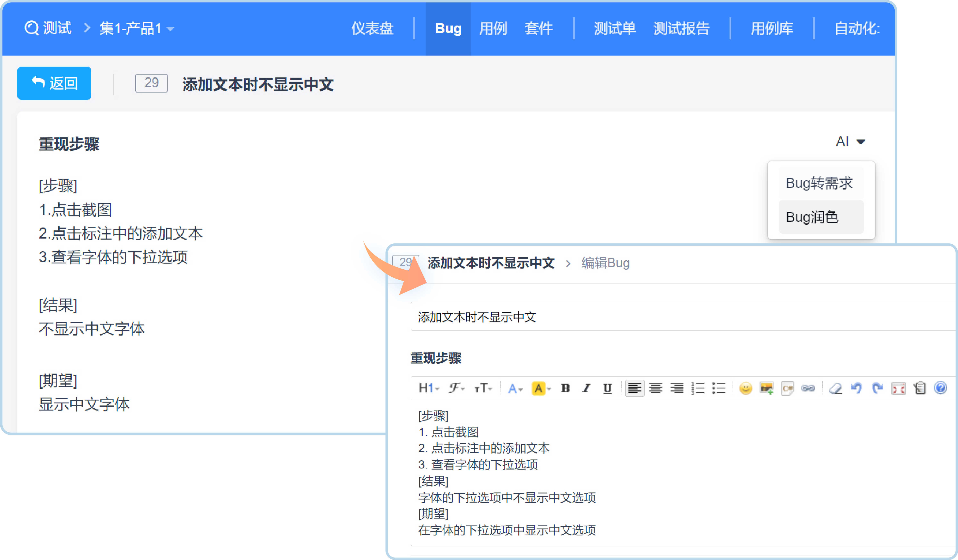
Task: Switch to the 用例 tab
Action: pos(493,29)
